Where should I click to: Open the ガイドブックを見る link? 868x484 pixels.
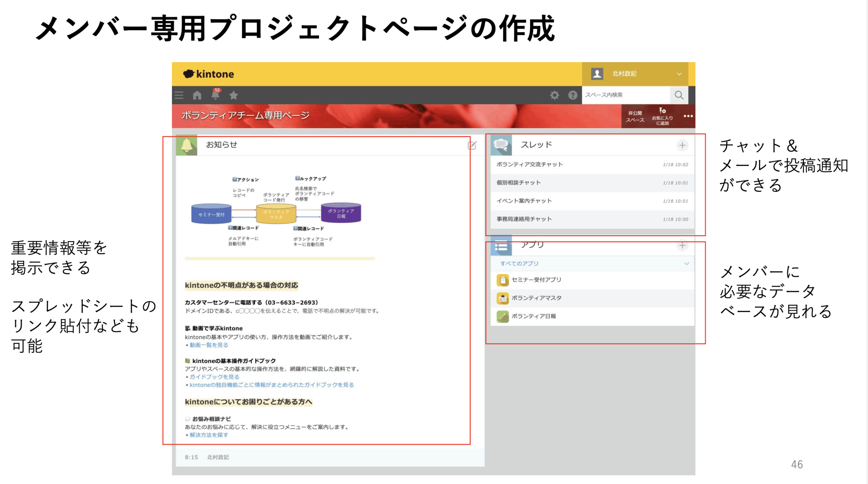214,377
